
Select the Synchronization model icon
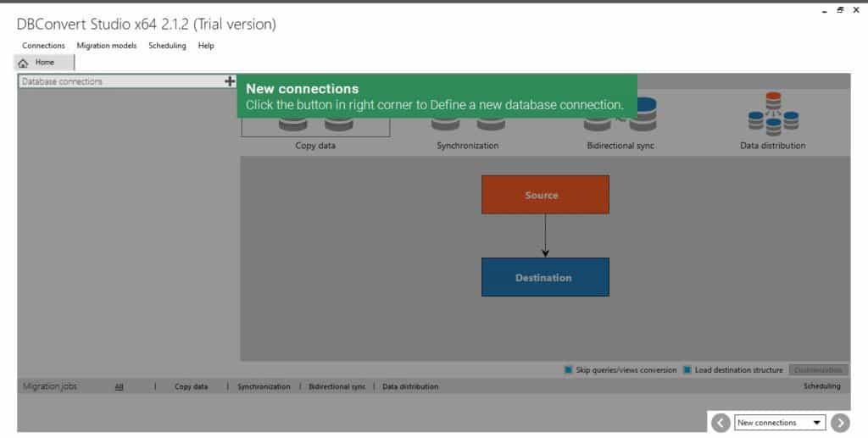pyautogui.click(x=468, y=124)
